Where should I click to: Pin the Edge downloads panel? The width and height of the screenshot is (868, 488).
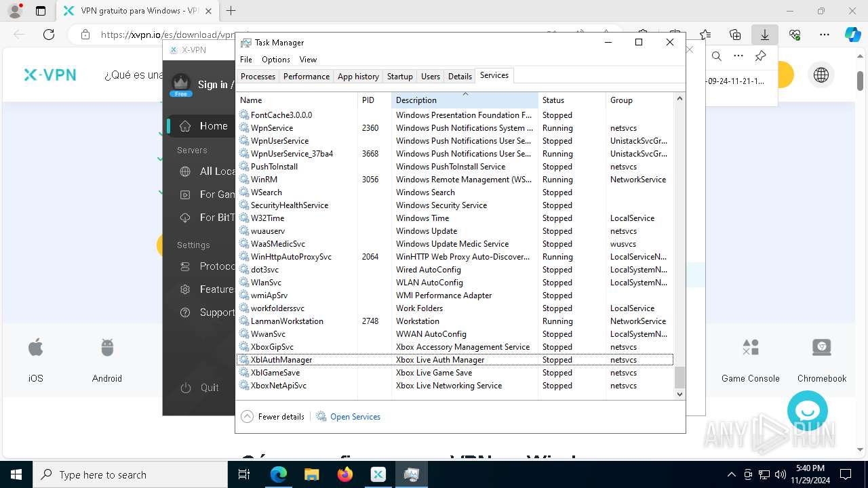tap(760, 56)
